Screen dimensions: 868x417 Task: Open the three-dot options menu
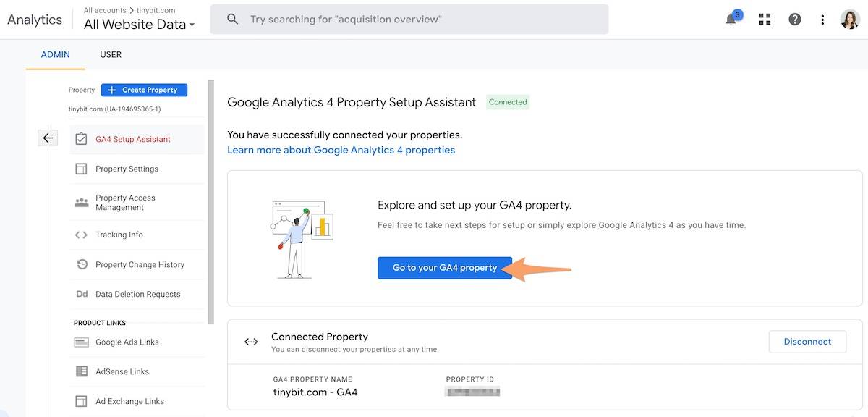pos(822,19)
